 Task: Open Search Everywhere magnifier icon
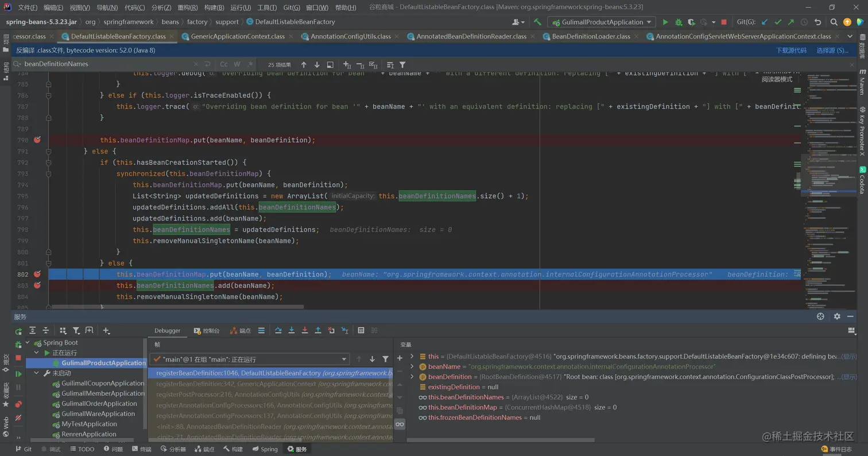point(834,22)
